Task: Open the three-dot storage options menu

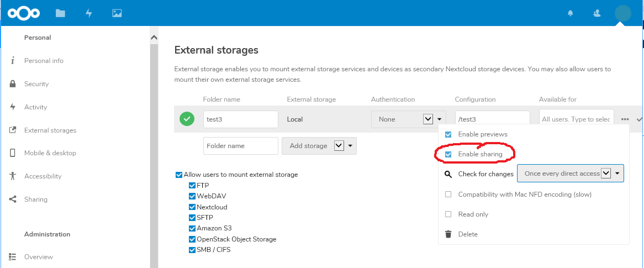Action: (625, 119)
